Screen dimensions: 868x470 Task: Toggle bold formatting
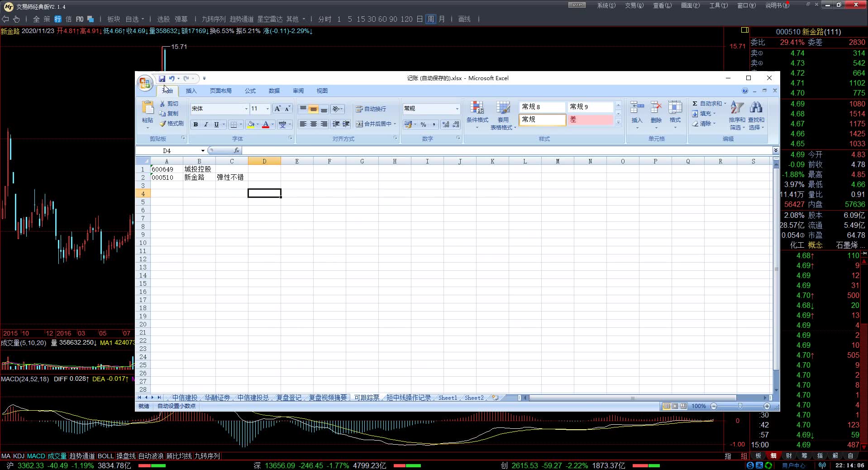[x=196, y=125]
